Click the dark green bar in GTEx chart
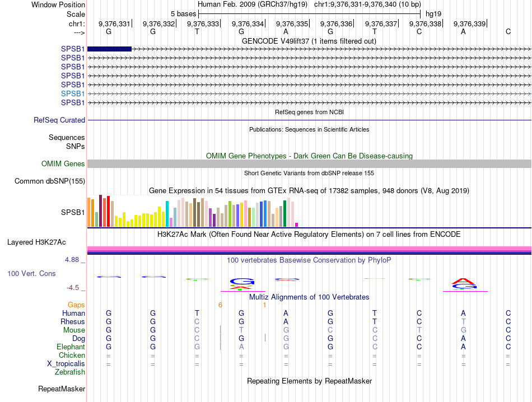This screenshot has height=402, width=532. pyautogui.click(x=284, y=213)
